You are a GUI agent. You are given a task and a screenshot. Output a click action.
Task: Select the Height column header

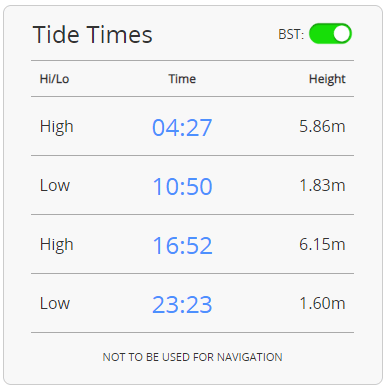pos(327,79)
